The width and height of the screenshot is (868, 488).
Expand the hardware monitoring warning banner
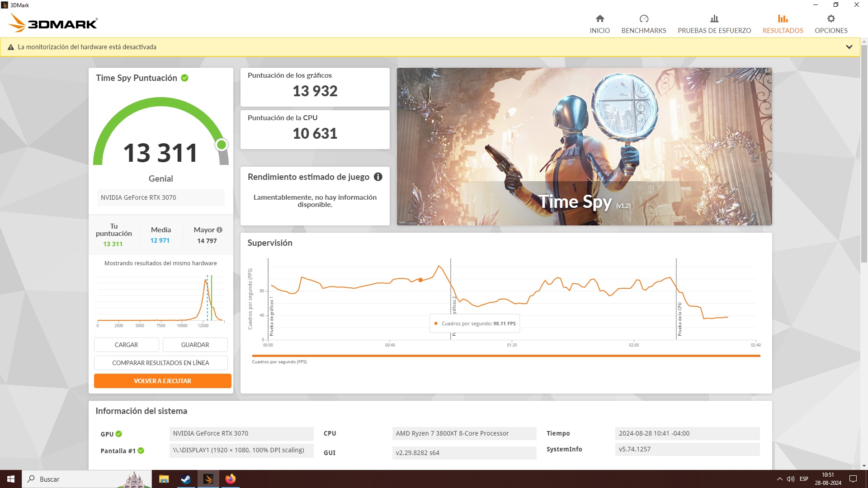[x=849, y=47]
